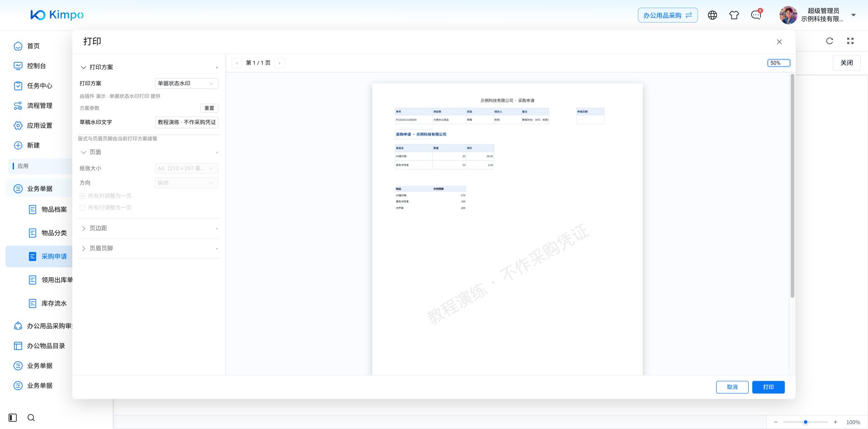The image size is (868, 429).
Task: Click the globe language icon
Action: [712, 15]
